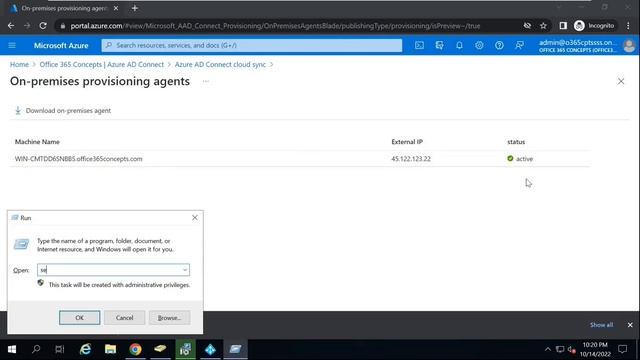Open the Windows Start menu
Image resolution: width=640 pixels, height=360 pixels.
(12, 349)
